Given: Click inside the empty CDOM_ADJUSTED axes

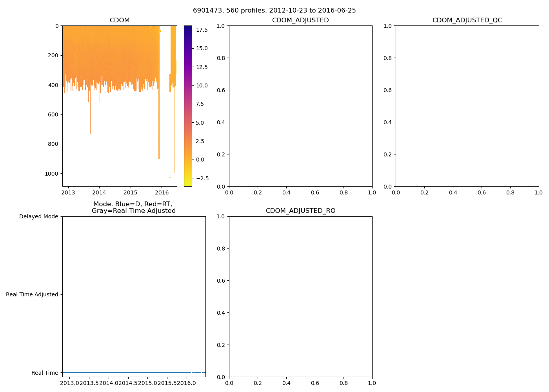Looking at the screenshot, I should 300,106.
